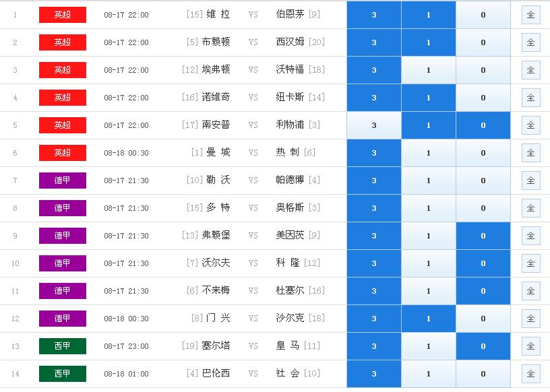Click purple 德甲 tag in 门兴 row
The width and height of the screenshot is (550, 392).
pyautogui.click(x=63, y=319)
